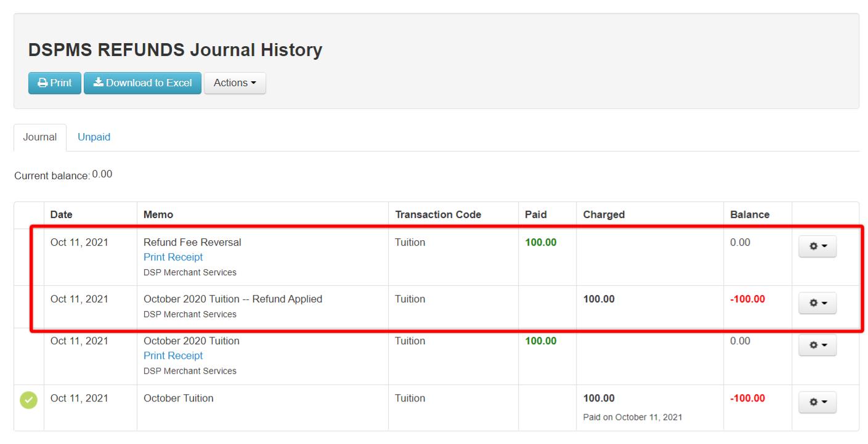
Task: Select the Journal tab
Action: coord(40,137)
